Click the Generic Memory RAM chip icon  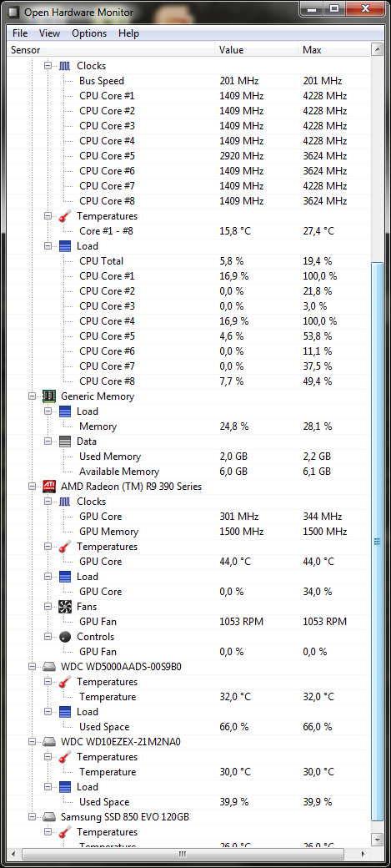pyautogui.click(x=49, y=396)
